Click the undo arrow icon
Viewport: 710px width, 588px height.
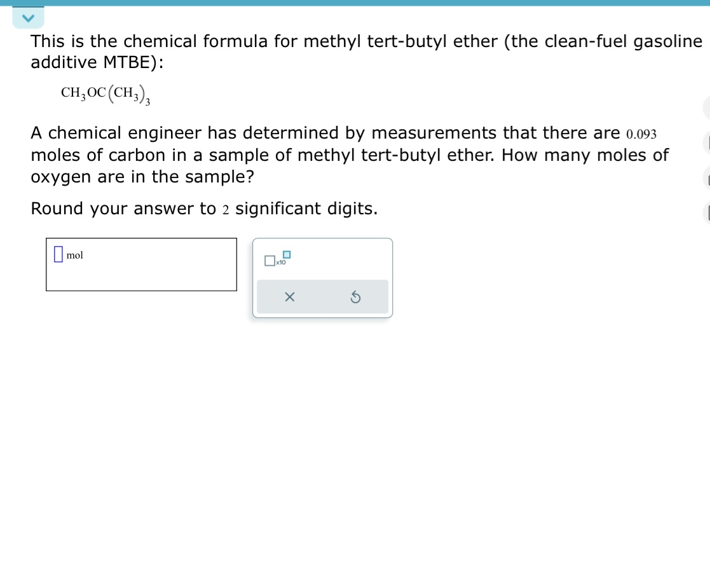click(x=356, y=297)
